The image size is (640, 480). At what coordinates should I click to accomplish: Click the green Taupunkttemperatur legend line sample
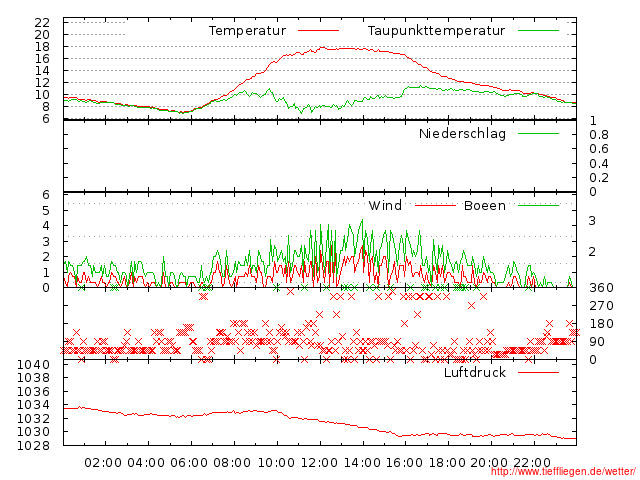[x=538, y=31]
